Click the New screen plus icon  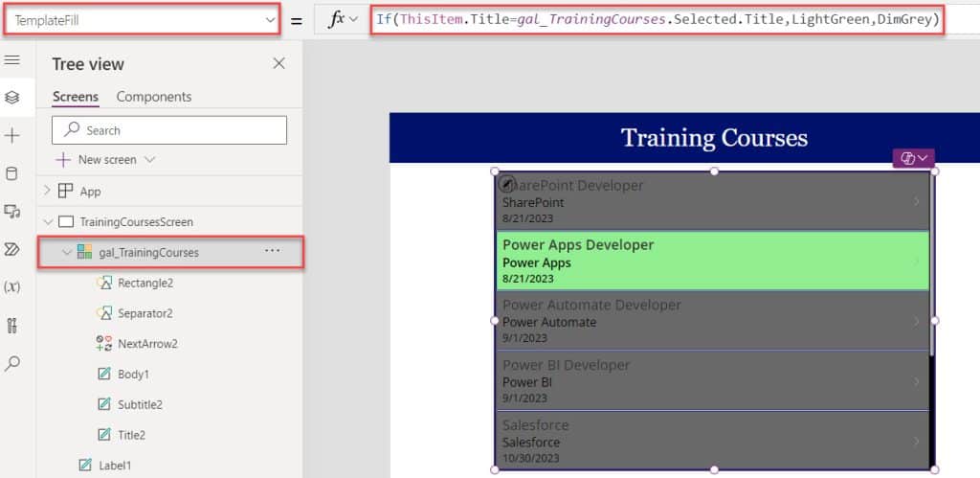(63, 160)
